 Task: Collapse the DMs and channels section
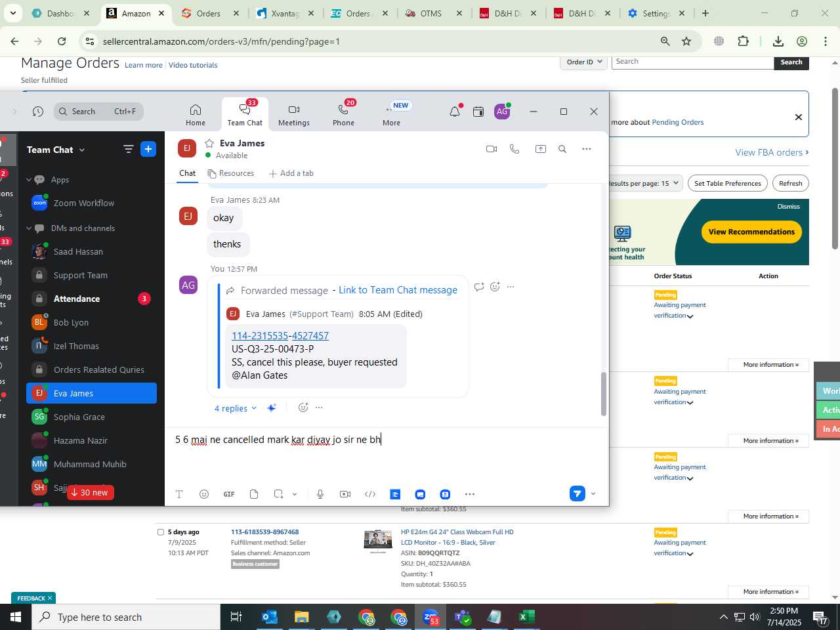(29, 228)
